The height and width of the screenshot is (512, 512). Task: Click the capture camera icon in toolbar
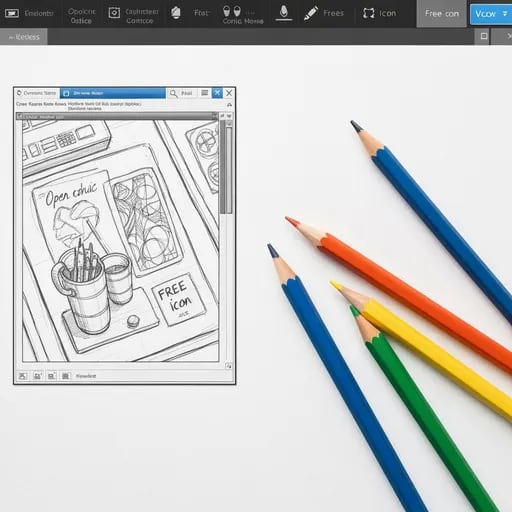click(x=114, y=13)
